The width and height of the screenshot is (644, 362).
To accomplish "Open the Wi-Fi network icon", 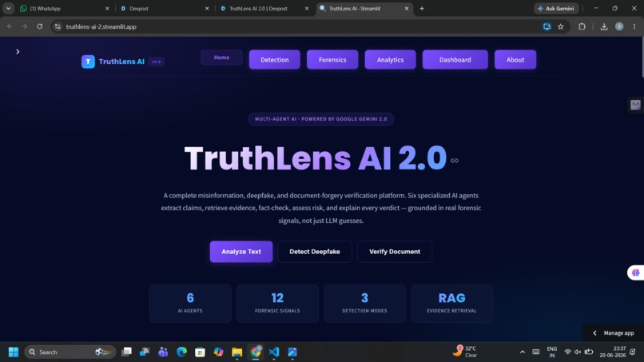I will click(567, 352).
